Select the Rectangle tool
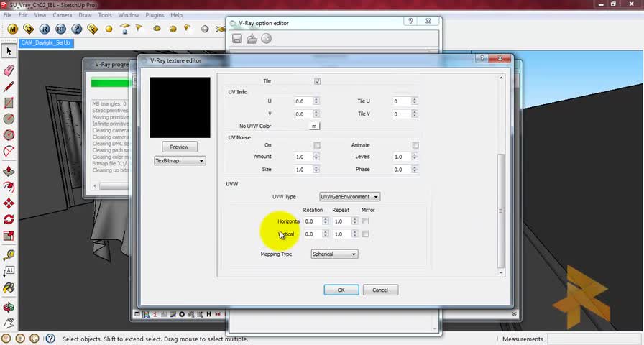The height and width of the screenshot is (345, 644). (9, 103)
